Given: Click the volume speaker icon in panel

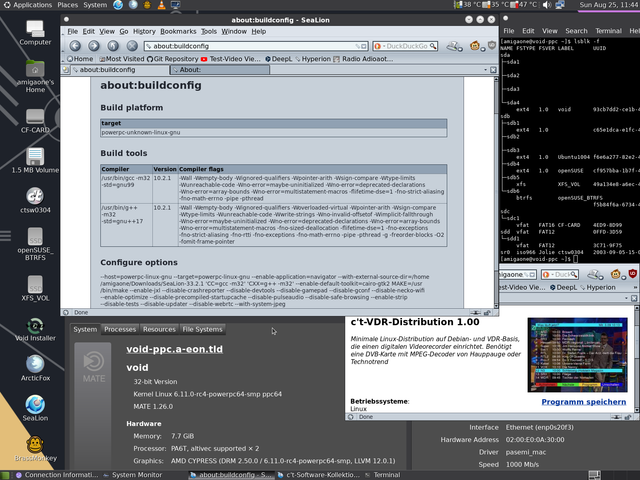Looking at the screenshot, I should coord(547,5).
